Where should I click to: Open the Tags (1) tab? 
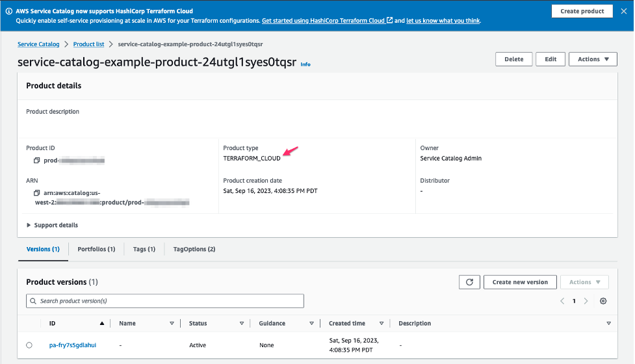pyautogui.click(x=144, y=249)
